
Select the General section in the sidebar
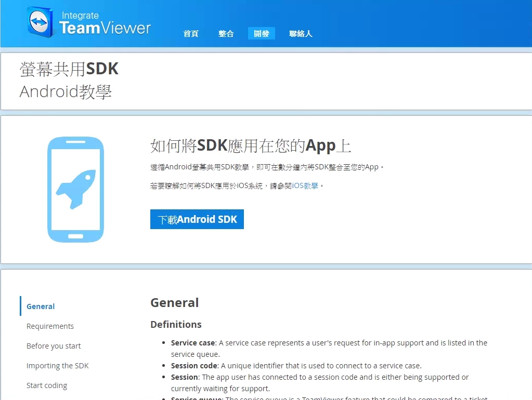click(x=40, y=306)
